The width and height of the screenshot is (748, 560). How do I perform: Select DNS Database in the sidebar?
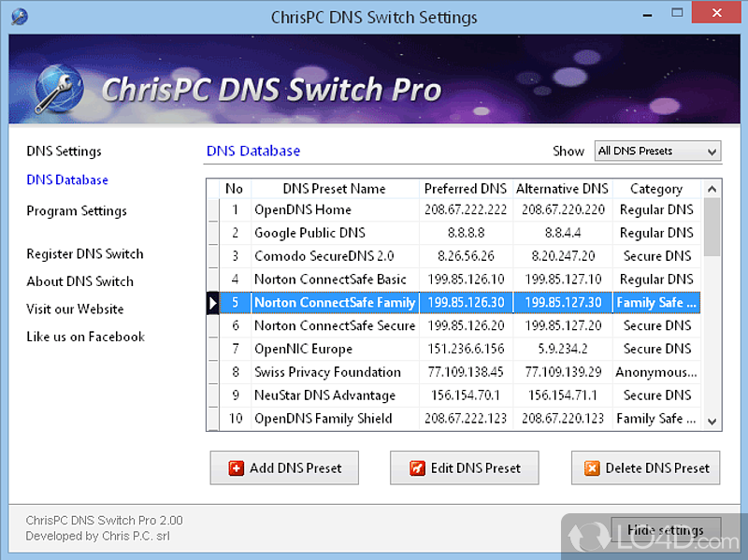[67, 179]
